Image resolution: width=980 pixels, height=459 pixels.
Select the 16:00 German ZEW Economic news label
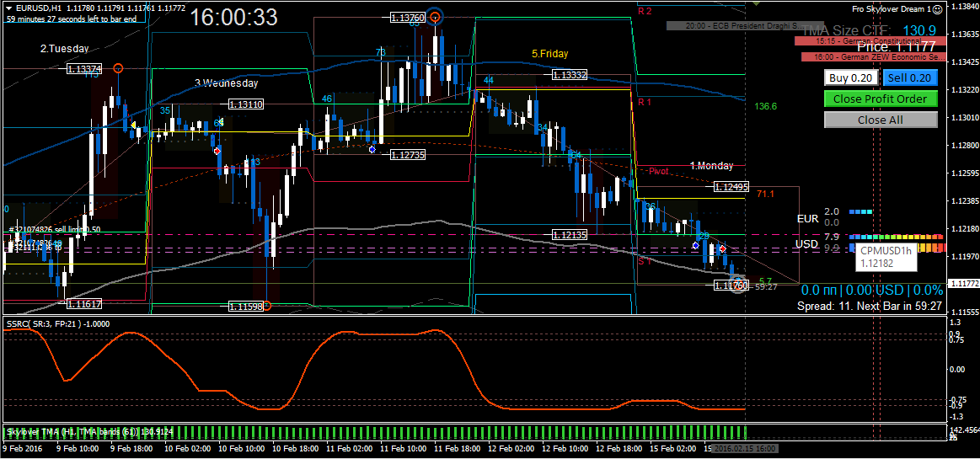pos(873,56)
